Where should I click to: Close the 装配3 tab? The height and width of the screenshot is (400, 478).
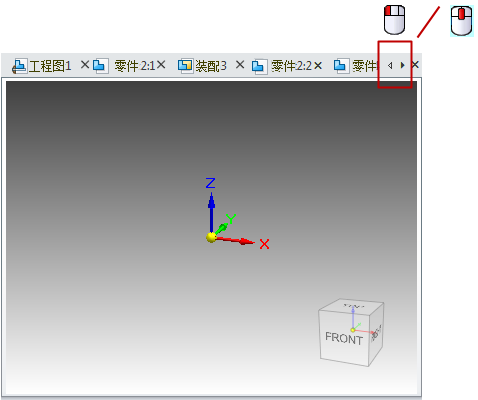[240, 65]
